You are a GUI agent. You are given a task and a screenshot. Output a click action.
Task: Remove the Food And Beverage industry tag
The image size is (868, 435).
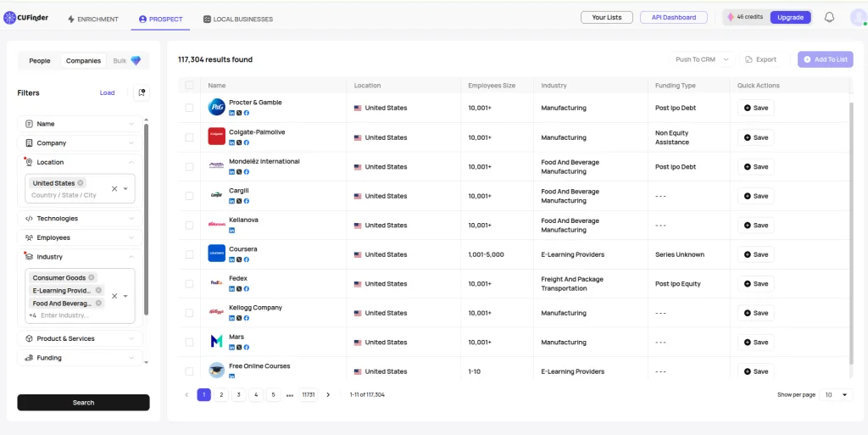(x=98, y=304)
